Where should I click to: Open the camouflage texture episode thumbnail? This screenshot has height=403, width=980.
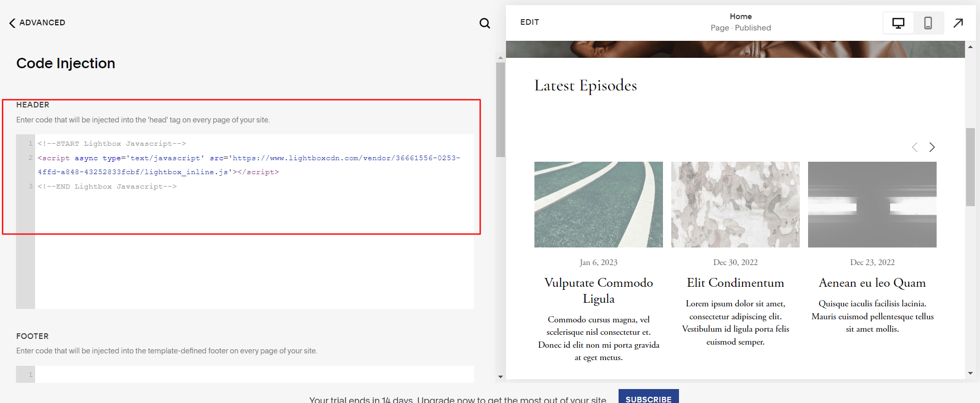click(735, 205)
